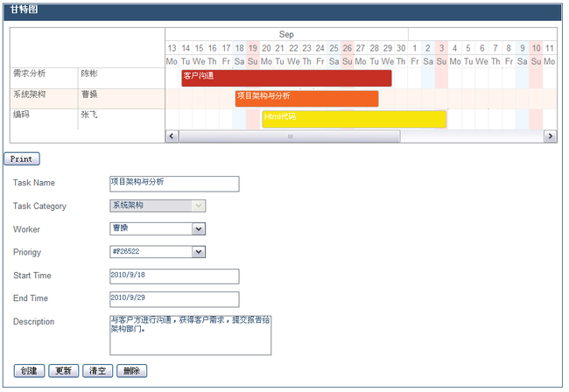The image size is (569, 392).
Task: Click date 26 in timeline header
Action: click(x=348, y=48)
